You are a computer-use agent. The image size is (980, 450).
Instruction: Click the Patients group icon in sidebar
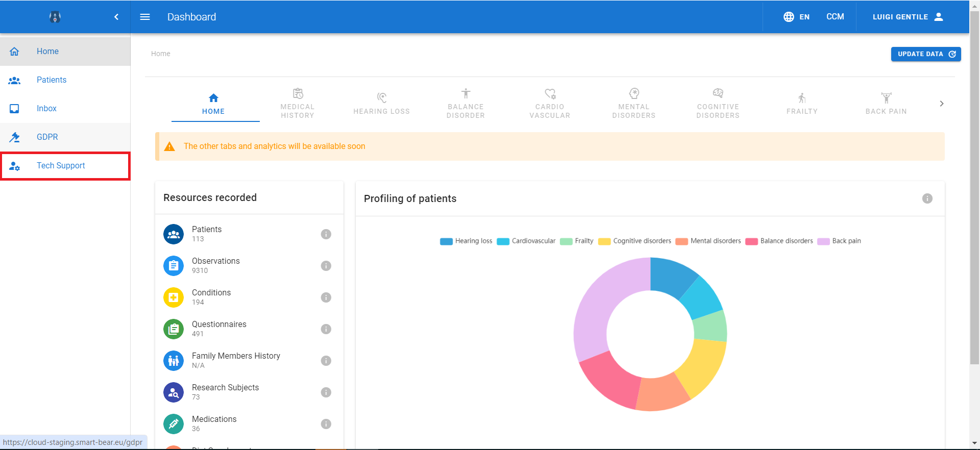14,80
